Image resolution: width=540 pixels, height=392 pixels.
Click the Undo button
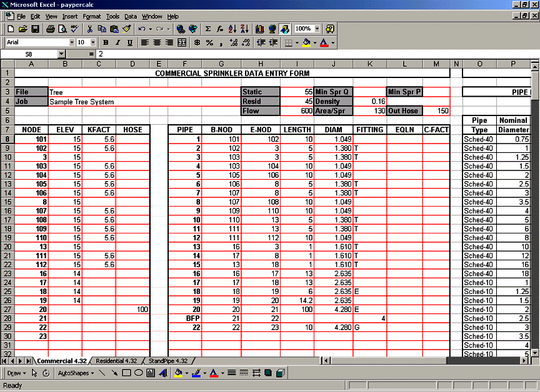pyautogui.click(x=142, y=29)
